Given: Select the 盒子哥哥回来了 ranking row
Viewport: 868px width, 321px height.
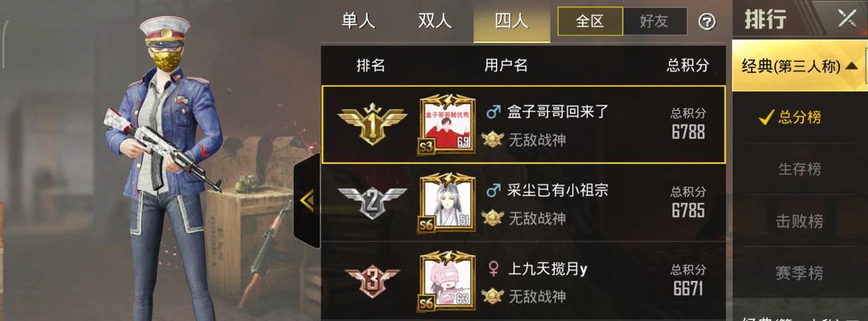Looking at the screenshot, I should point(523,124).
